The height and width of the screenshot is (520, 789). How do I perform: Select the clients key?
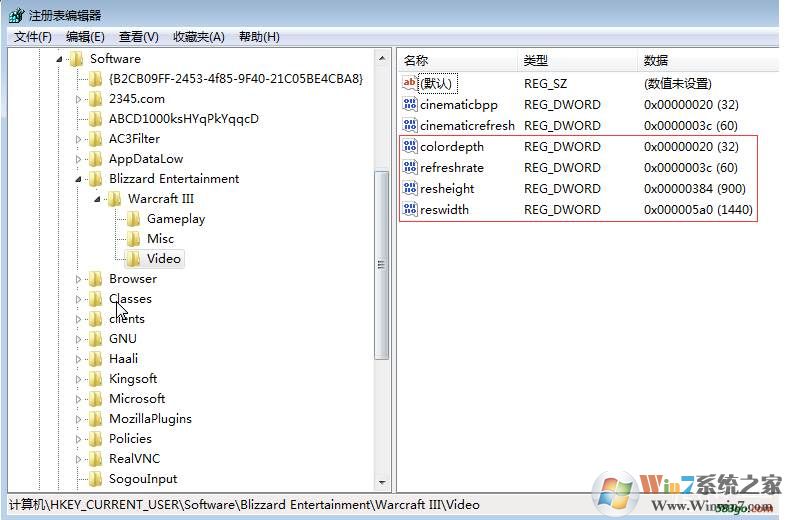(x=127, y=319)
